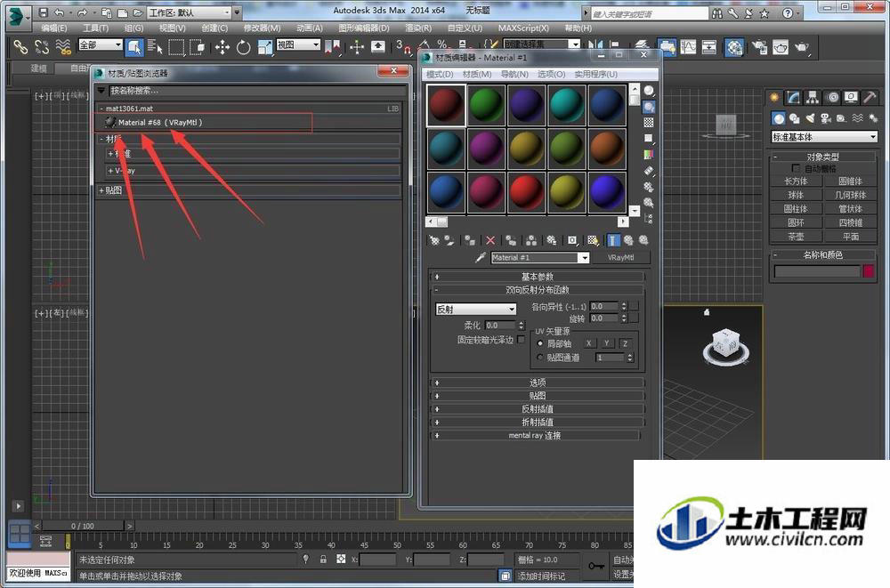Click the Material ID Channel icon
This screenshot has height=588, width=890.
[572, 241]
